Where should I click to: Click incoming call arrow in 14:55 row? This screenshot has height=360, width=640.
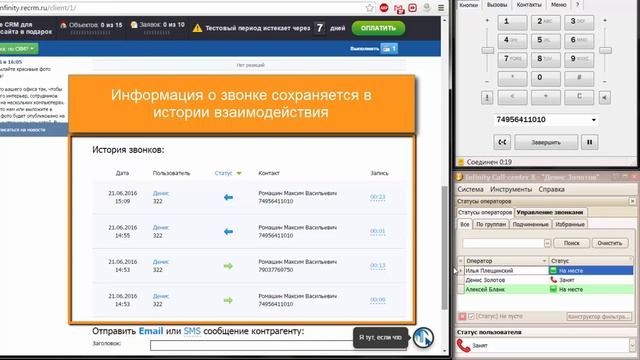(x=228, y=232)
